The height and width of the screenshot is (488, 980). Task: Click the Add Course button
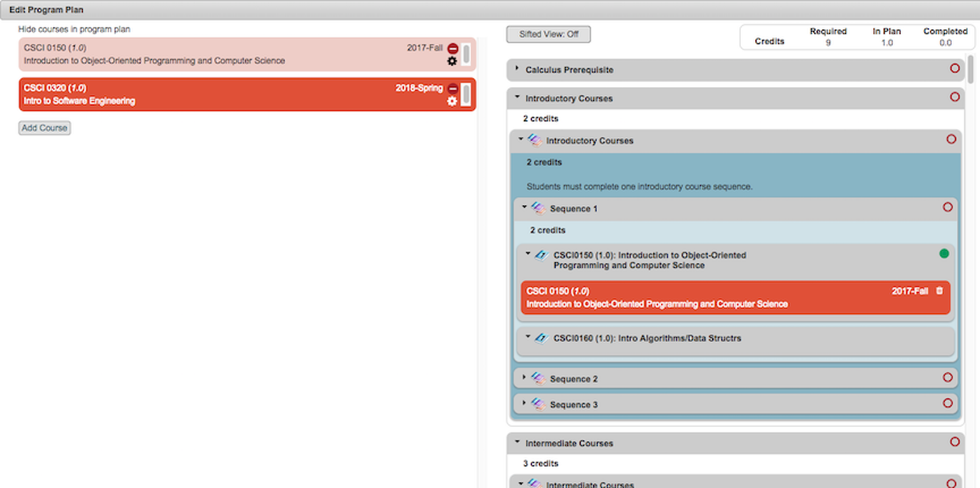point(44,128)
